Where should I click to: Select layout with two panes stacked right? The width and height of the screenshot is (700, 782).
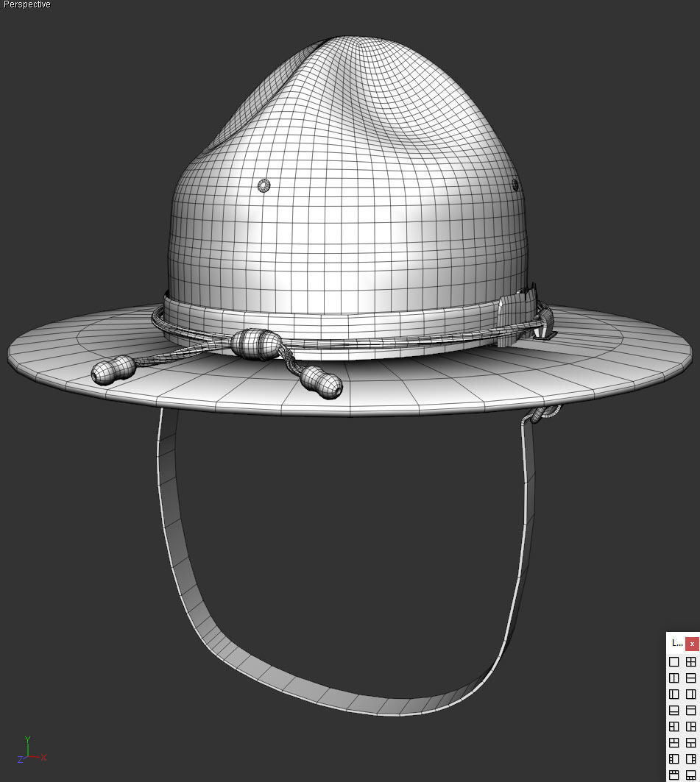pyautogui.click(x=690, y=727)
